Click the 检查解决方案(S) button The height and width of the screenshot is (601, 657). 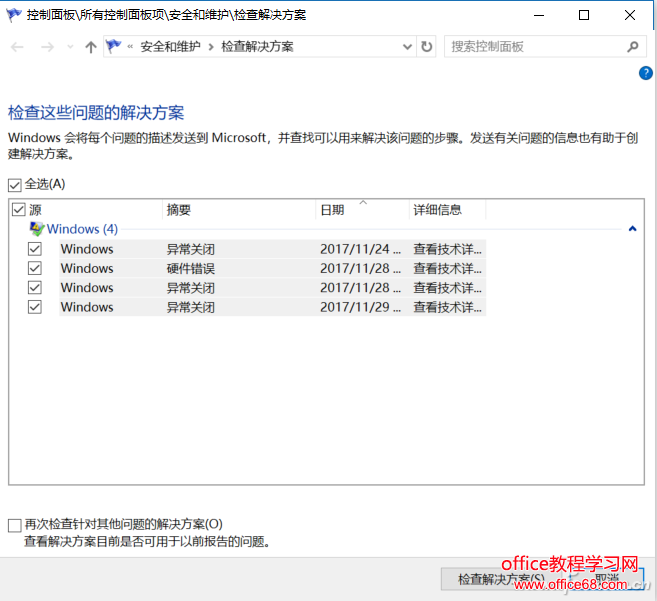point(502,579)
